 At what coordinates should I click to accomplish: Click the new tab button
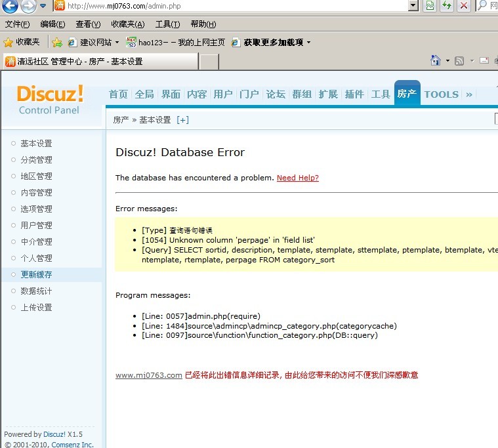[x=209, y=62]
